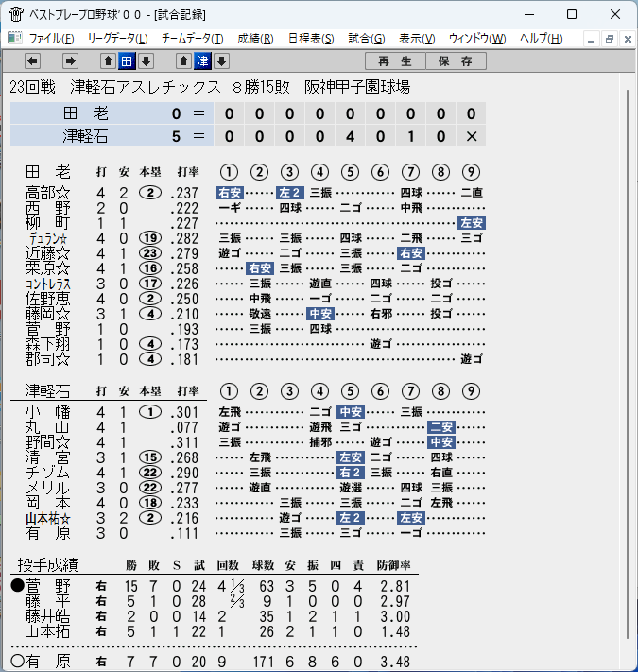638x672 pixels.
Task: Click the down arrow after the 田 icon
Action: click(x=146, y=61)
